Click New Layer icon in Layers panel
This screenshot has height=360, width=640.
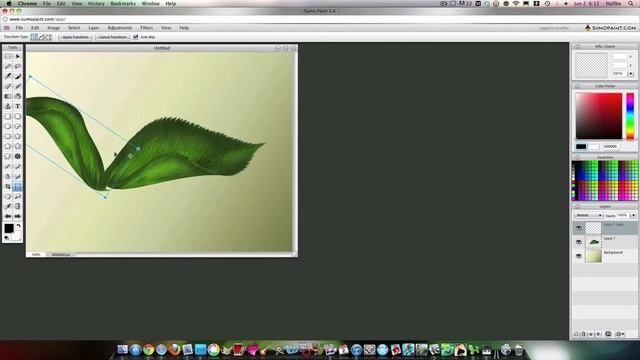[x=576, y=334]
